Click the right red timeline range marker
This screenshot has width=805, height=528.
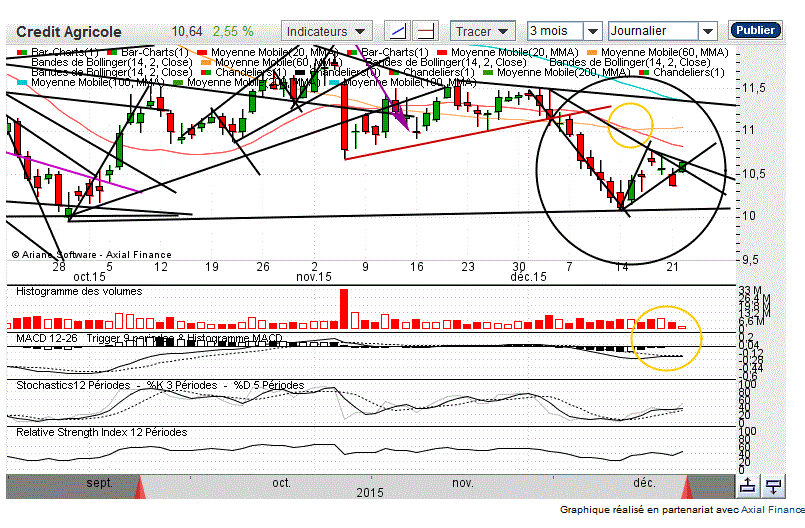[x=687, y=488]
